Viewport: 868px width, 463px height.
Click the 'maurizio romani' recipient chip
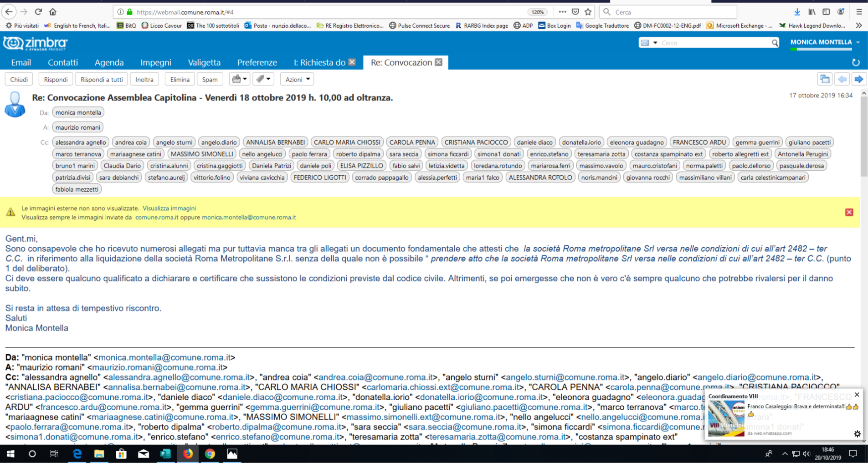[x=78, y=127]
